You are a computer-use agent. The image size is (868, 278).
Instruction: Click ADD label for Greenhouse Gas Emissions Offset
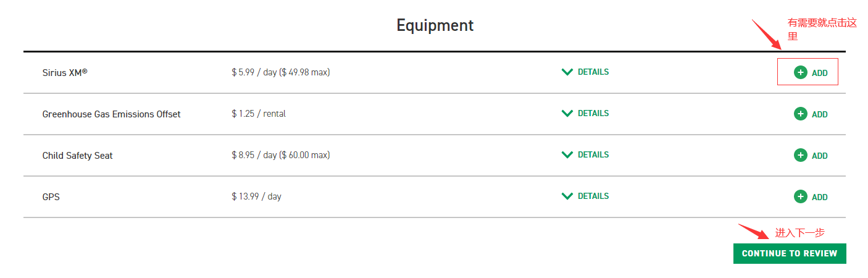click(819, 114)
